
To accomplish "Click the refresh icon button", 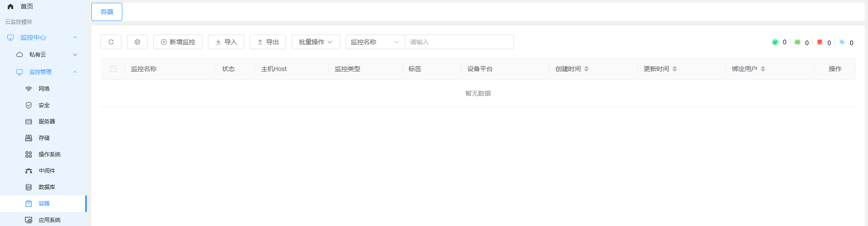I will coord(111,42).
